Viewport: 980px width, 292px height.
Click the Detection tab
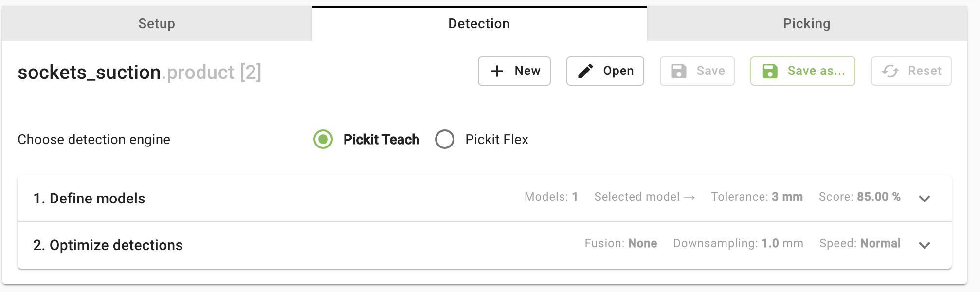click(x=479, y=23)
